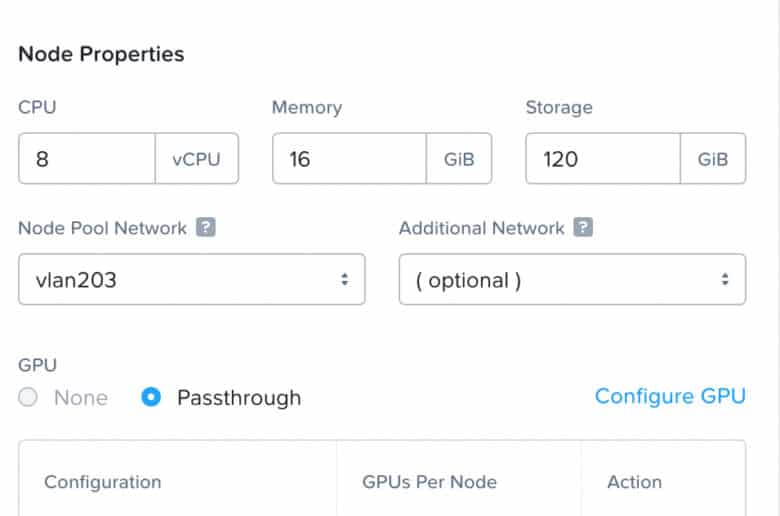The width and height of the screenshot is (780, 516).
Task: Click the GPUs Per Node column header
Action: click(429, 482)
